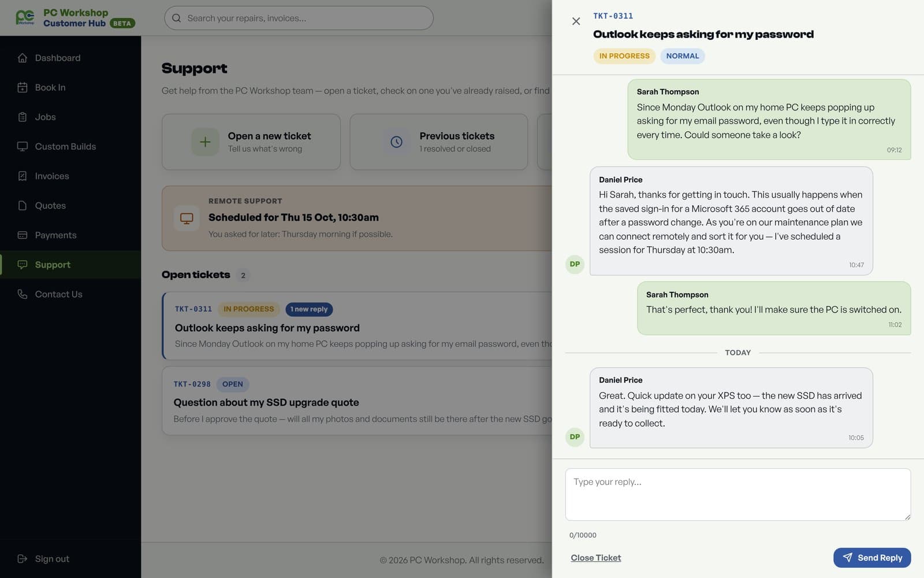This screenshot has width=924, height=578.
Task: Click the Sign out arrow icon
Action: [x=23, y=558]
